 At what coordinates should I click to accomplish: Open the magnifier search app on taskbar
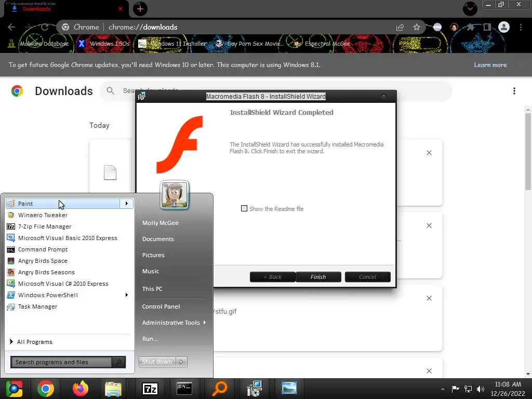point(220,389)
